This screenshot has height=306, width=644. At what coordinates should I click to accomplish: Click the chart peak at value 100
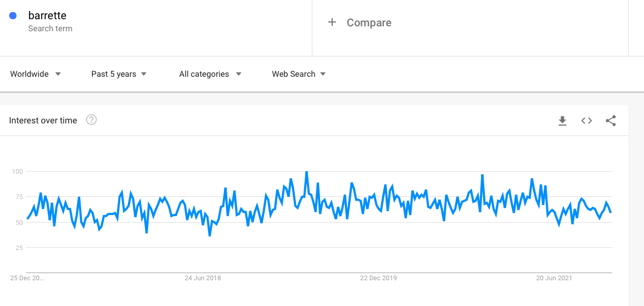[306, 172]
